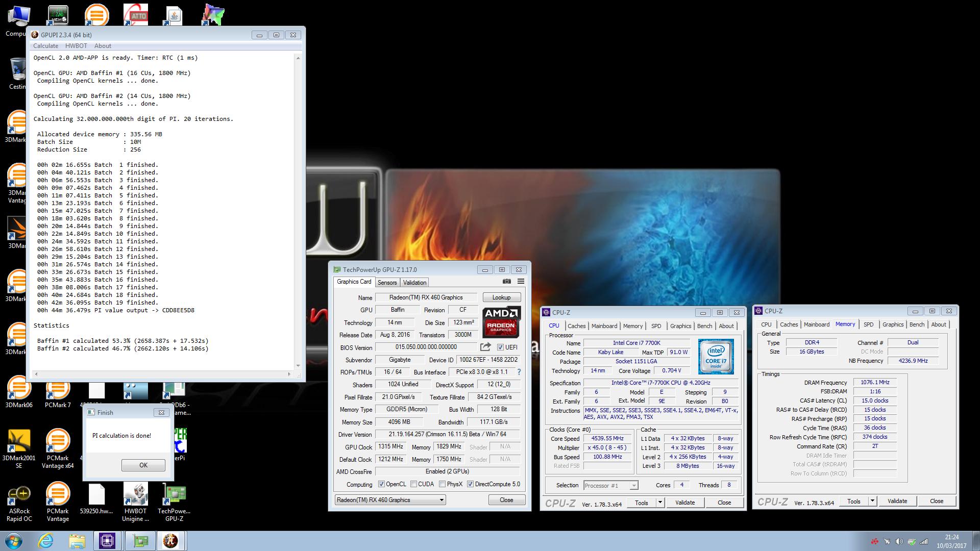Expand Tools dropdown arrow in CPU-Z CPU window
The width and height of the screenshot is (980, 551).
(659, 503)
